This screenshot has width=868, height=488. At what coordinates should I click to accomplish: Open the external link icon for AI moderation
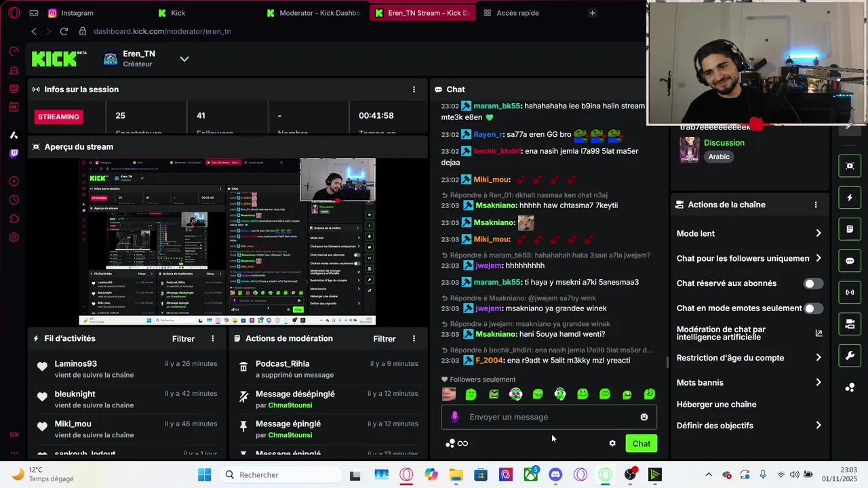[x=818, y=333]
